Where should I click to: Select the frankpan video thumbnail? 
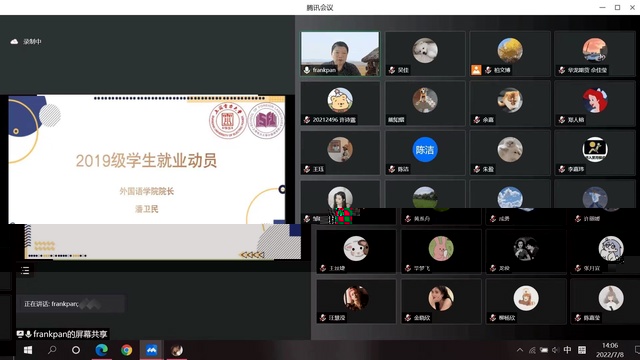[340, 54]
